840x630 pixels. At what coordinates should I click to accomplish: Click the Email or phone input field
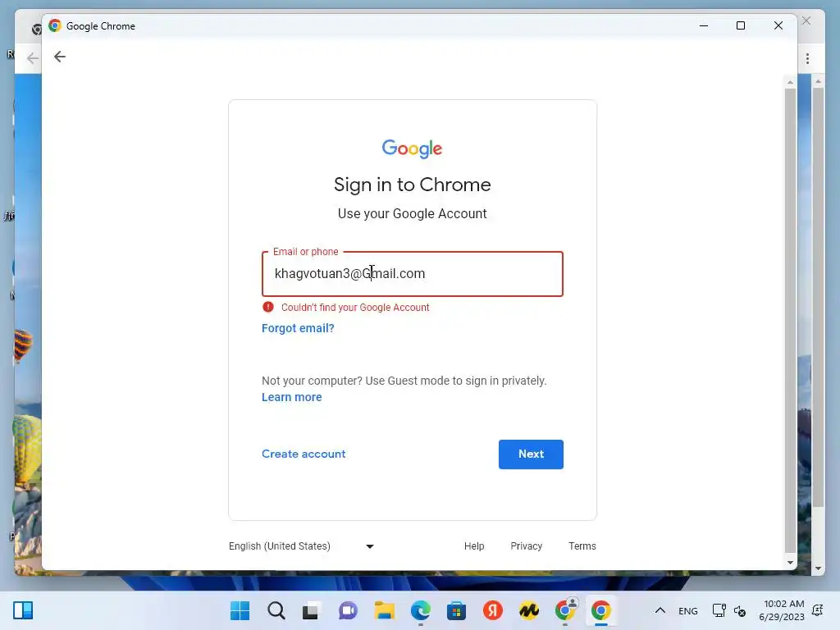click(x=413, y=274)
